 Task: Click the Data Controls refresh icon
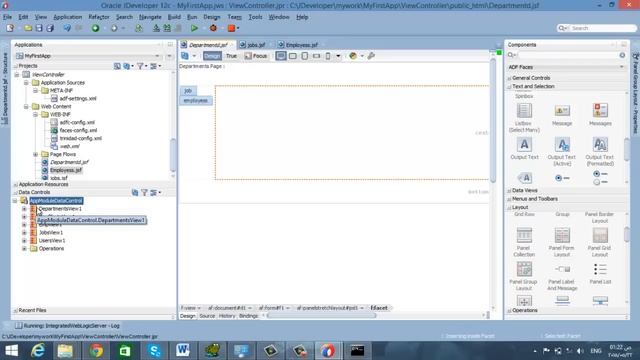[135, 192]
